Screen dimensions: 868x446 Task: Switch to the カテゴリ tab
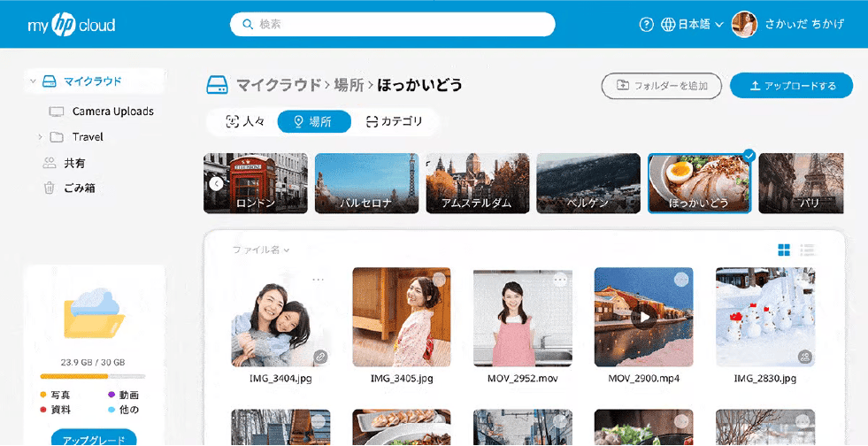394,122
